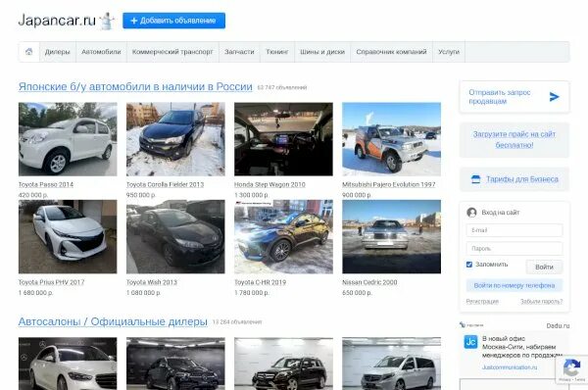Viewport: 588px width, 390px height.
Task: Open the Nissan Cedric 2000 photo
Action: 391,236
